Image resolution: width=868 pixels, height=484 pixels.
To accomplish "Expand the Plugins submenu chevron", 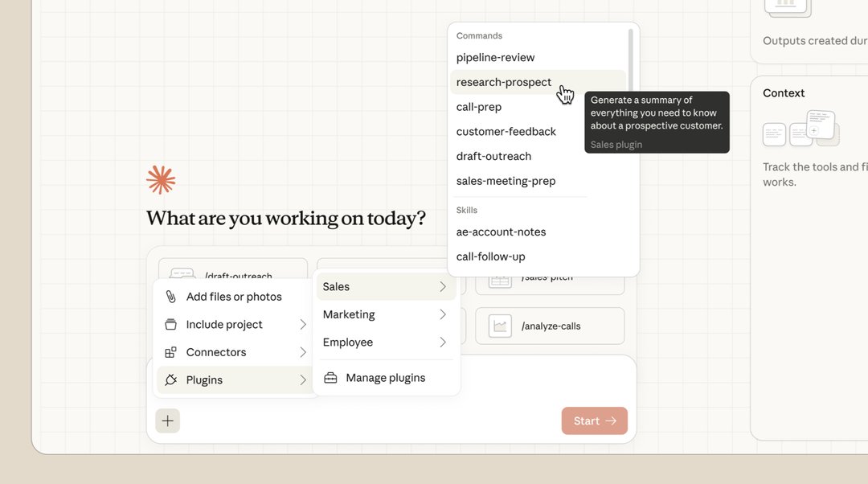I will (303, 380).
